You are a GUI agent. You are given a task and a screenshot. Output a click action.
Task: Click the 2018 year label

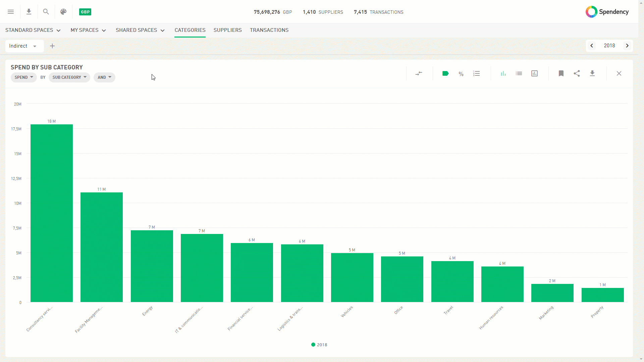(x=609, y=46)
